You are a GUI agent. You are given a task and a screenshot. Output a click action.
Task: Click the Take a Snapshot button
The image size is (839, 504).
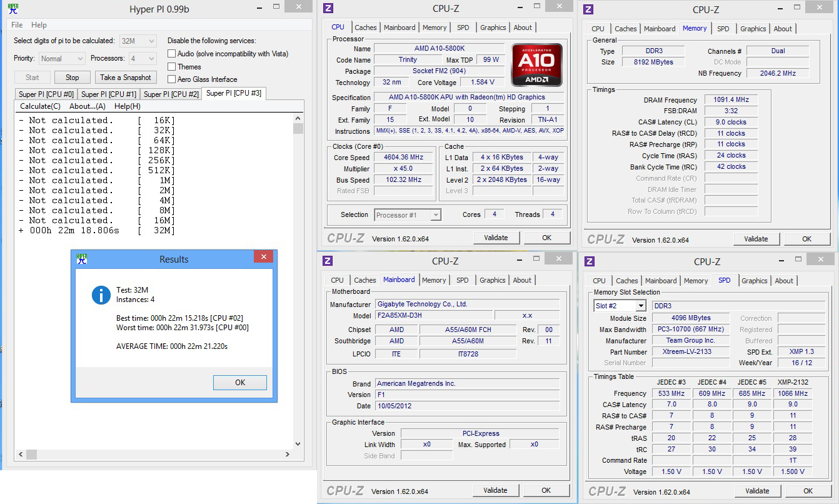pos(126,78)
